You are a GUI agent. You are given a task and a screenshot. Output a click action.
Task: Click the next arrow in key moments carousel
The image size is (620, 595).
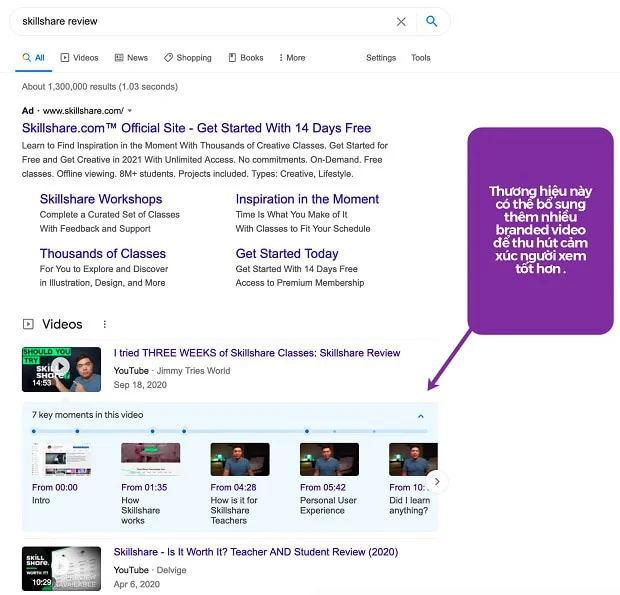coord(437,482)
